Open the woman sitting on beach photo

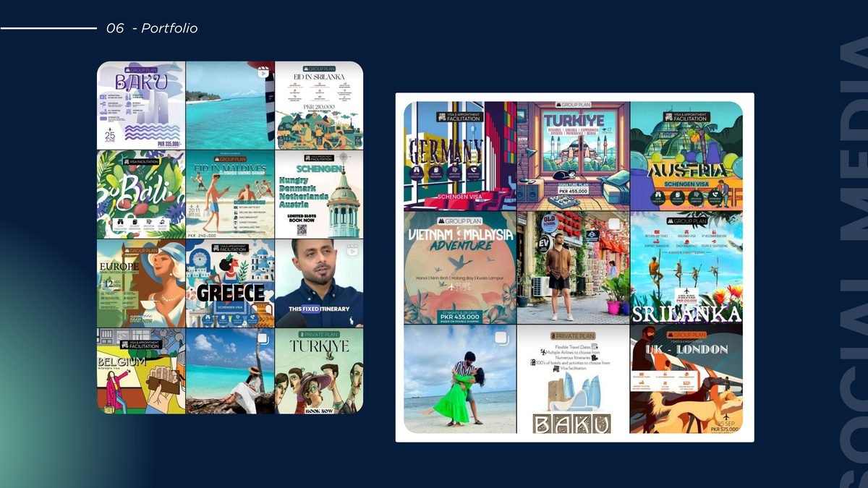230,372
